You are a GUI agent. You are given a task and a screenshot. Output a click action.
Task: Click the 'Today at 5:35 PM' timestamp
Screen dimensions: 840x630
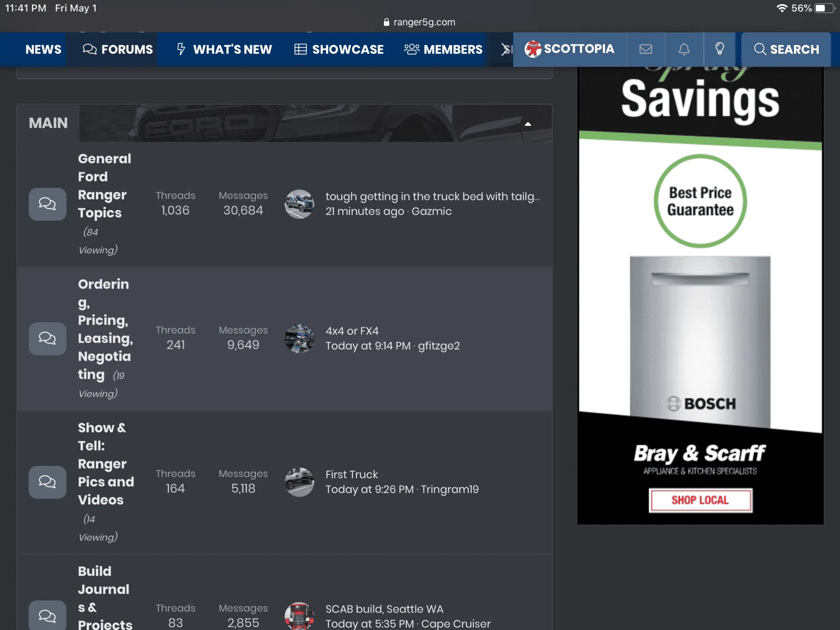tap(370, 623)
